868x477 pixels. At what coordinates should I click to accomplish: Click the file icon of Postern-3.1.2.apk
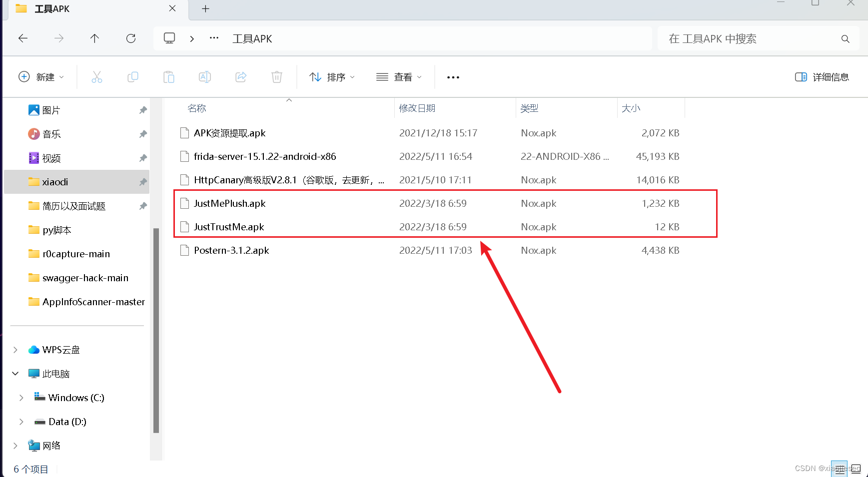185,250
